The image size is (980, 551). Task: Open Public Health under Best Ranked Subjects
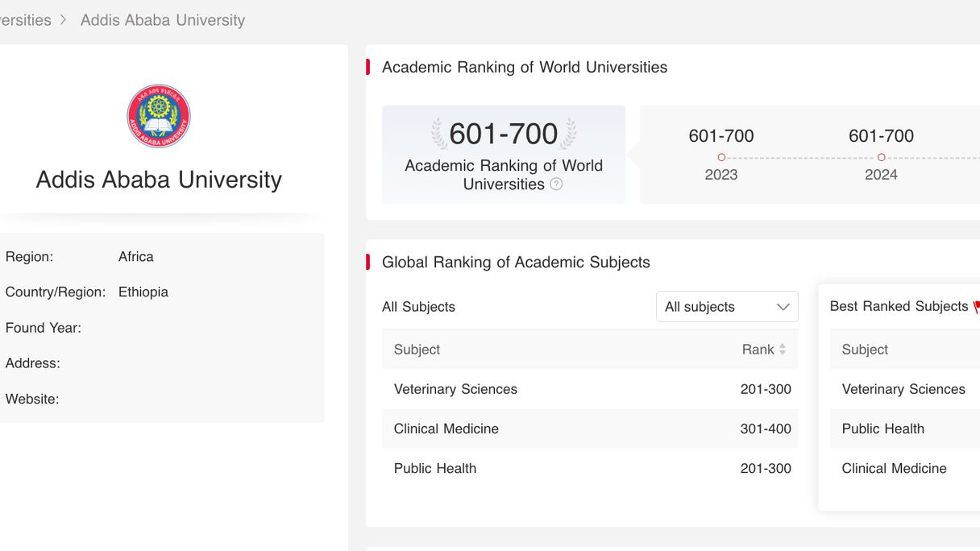click(x=882, y=429)
